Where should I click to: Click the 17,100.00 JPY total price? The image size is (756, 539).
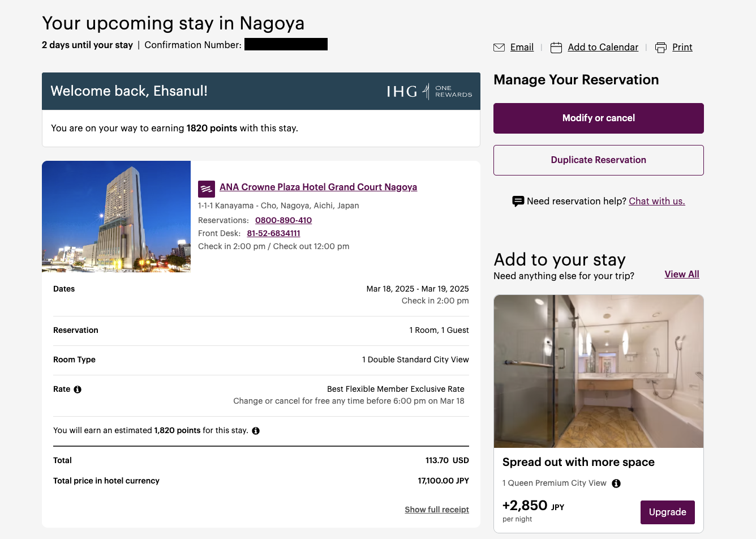[x=444, y=481]
